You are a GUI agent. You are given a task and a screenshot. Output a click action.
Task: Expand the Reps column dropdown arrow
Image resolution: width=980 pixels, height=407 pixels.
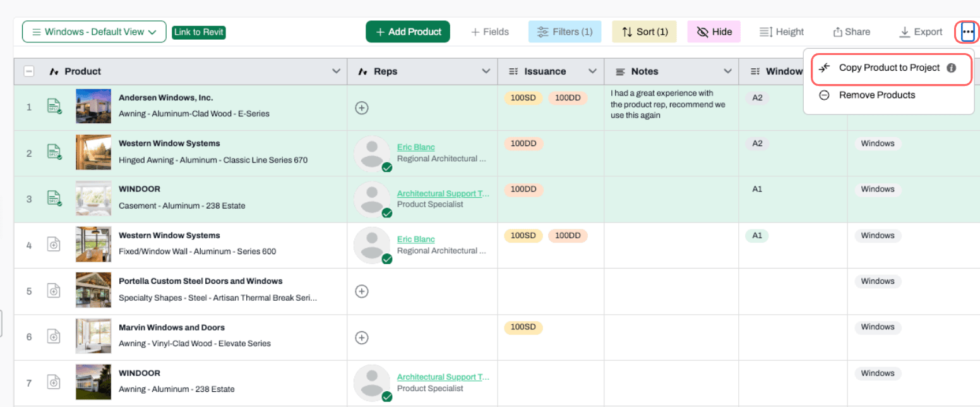pos(486,71)
